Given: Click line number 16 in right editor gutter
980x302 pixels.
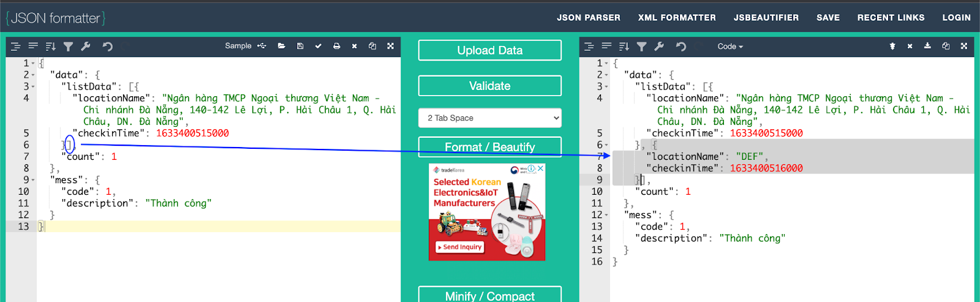Looking at the screenshot, I should click(x=597, y=262).
